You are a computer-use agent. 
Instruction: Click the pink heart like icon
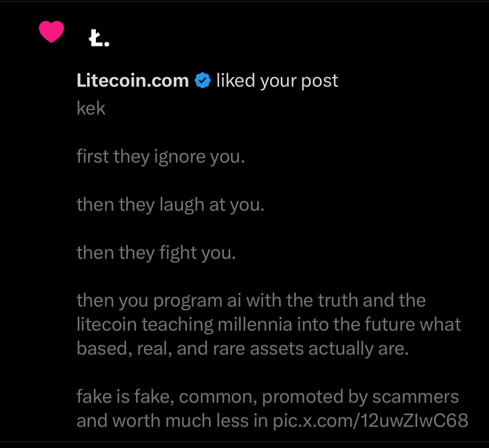tap(51, 32)
